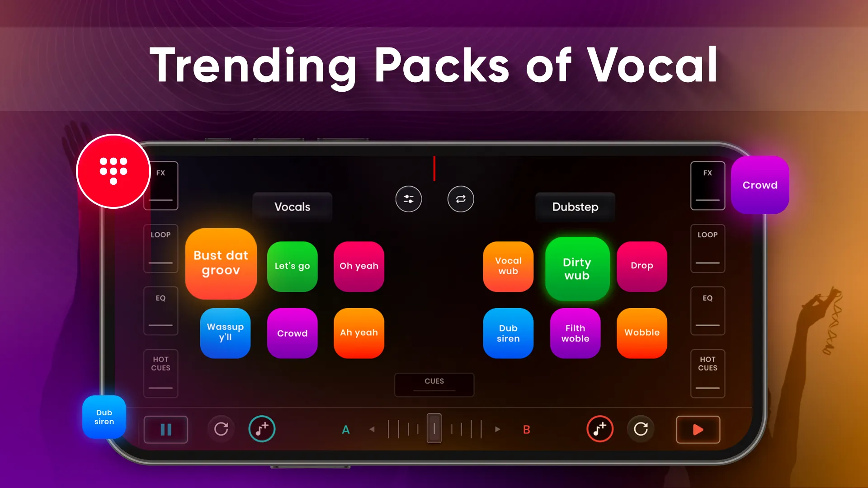
Task: Click the filter/mixer adjustment icon
Action: (x=408, y=198)
